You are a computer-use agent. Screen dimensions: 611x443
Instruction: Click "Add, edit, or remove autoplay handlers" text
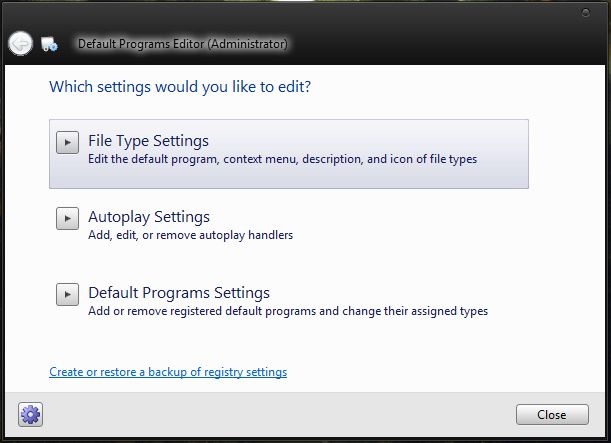coord(190,235)
